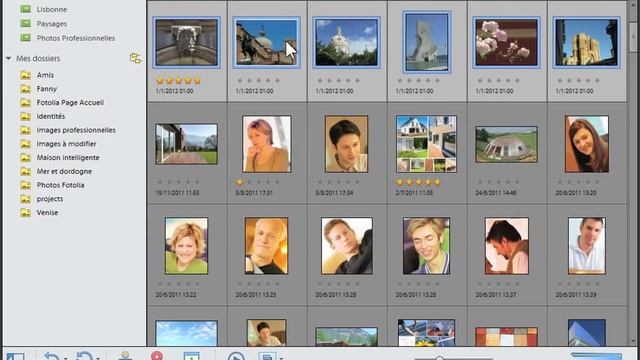
Task: Rate the pink blossoms photo using its stars
Action: click(x=498, y=81)
